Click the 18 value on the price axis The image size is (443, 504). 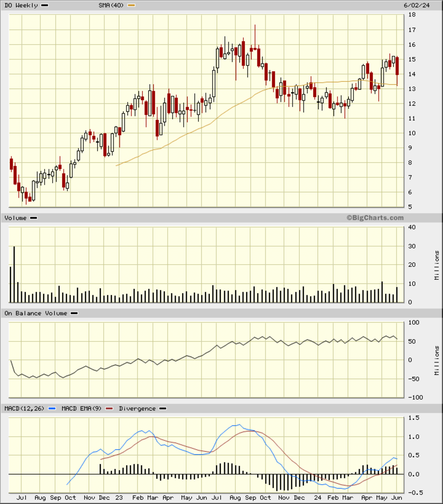click(412, 15)
